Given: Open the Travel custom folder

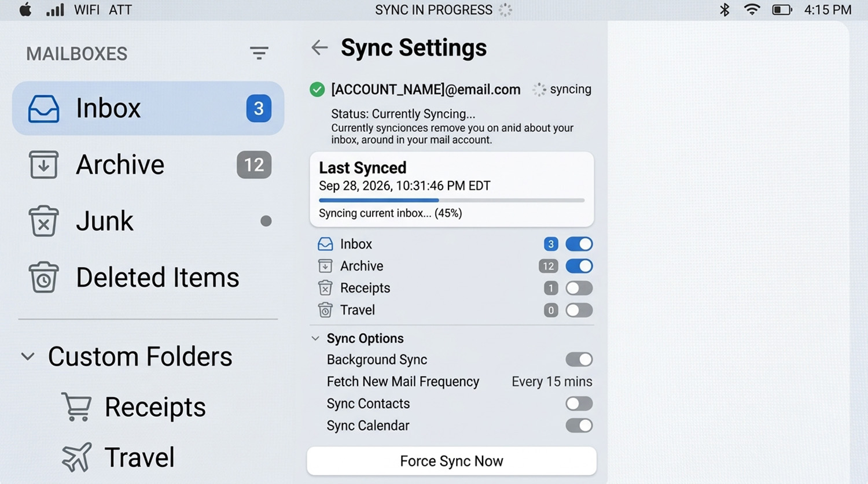Looking at the screenshot, I should click(119, 457).
